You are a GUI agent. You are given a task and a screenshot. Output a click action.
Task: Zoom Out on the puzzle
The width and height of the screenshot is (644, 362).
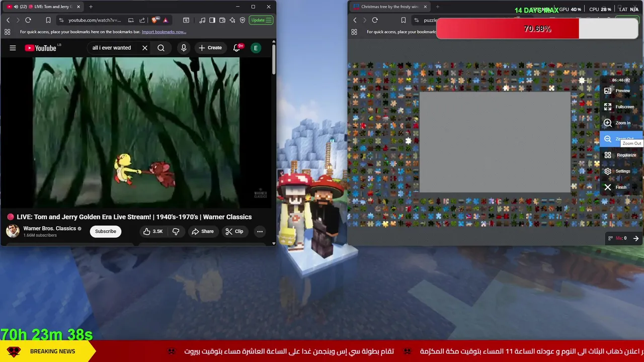tap(620, 139)
